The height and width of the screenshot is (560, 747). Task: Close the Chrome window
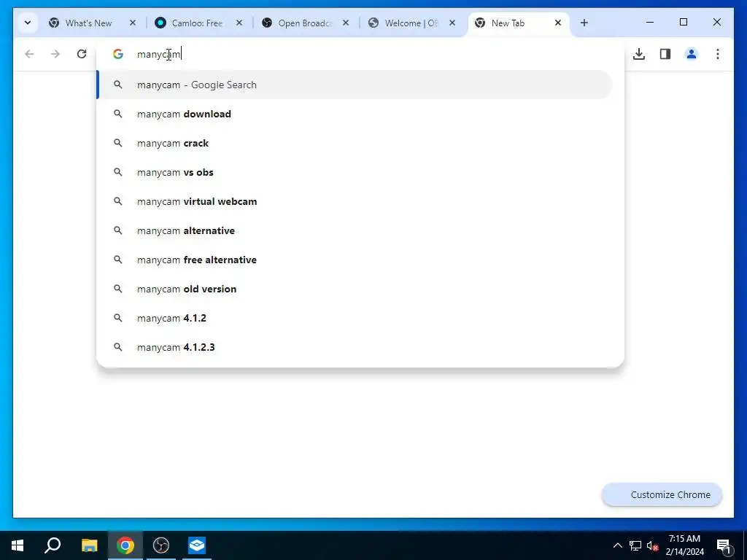(716, 22)
